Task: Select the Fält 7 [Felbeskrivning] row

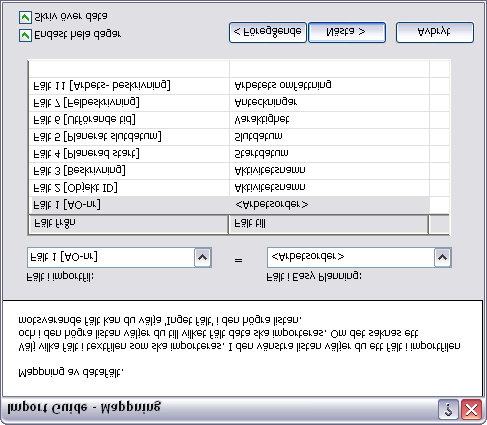Action: click(229, 103)
